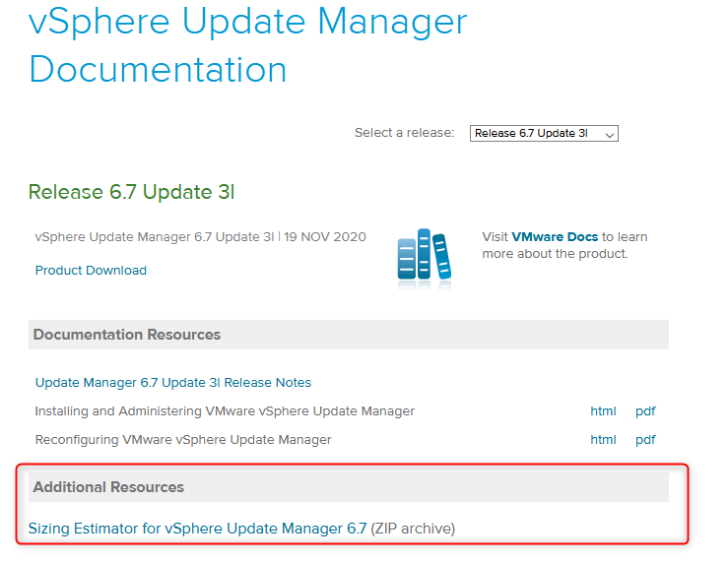This screenshot has height=563, width=728.
Task: Click the Product Download link
Action: 91,271
